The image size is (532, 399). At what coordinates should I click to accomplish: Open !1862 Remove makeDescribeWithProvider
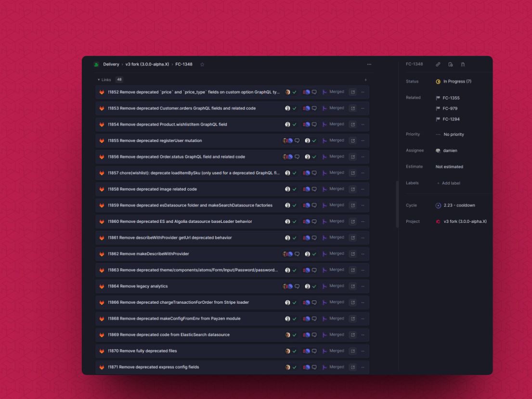(x=148, y=254)
